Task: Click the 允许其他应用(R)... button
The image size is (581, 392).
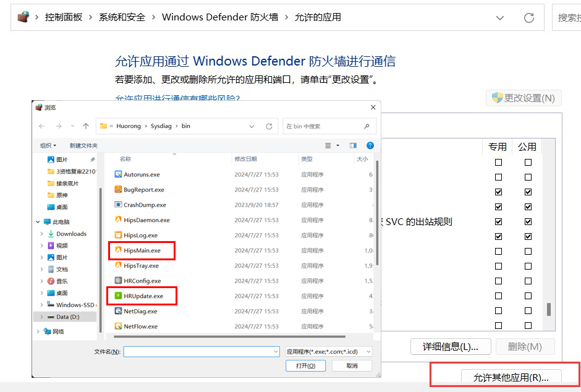Action: (x=511, y=377)
